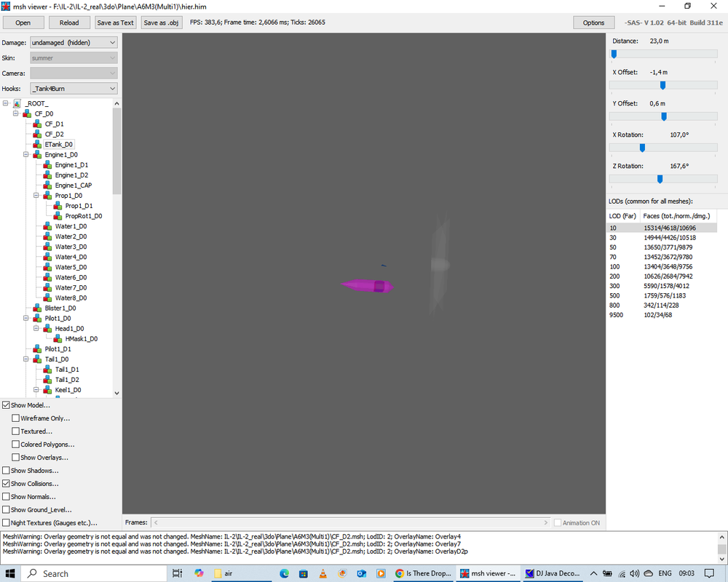Click the Engine1_D1 mesh icon
This screenshot has width=728, height=582.
48,164
